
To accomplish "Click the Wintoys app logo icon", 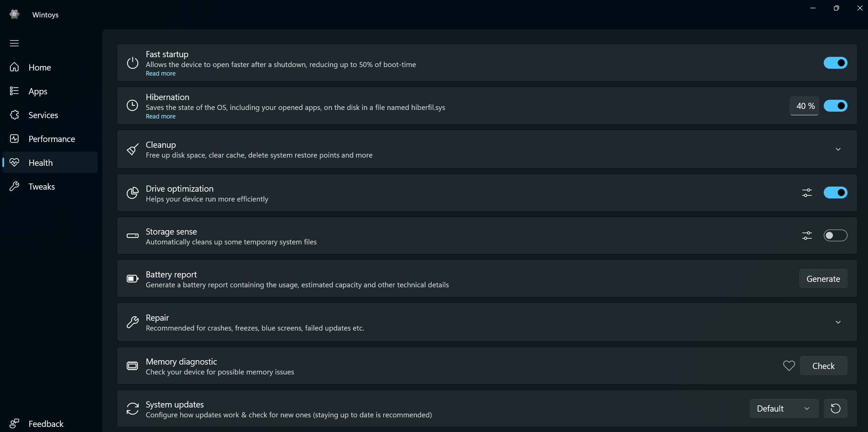I will [14, 14].
